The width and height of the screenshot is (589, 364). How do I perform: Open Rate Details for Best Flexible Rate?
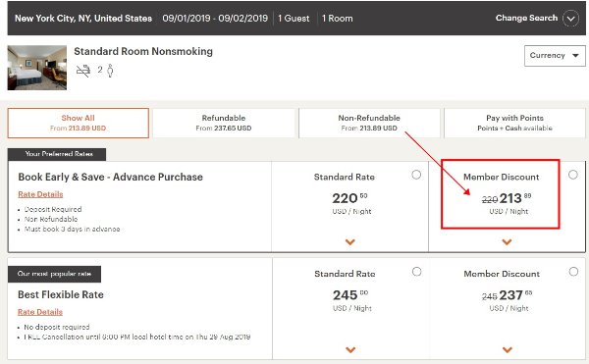tap(40, 312)
